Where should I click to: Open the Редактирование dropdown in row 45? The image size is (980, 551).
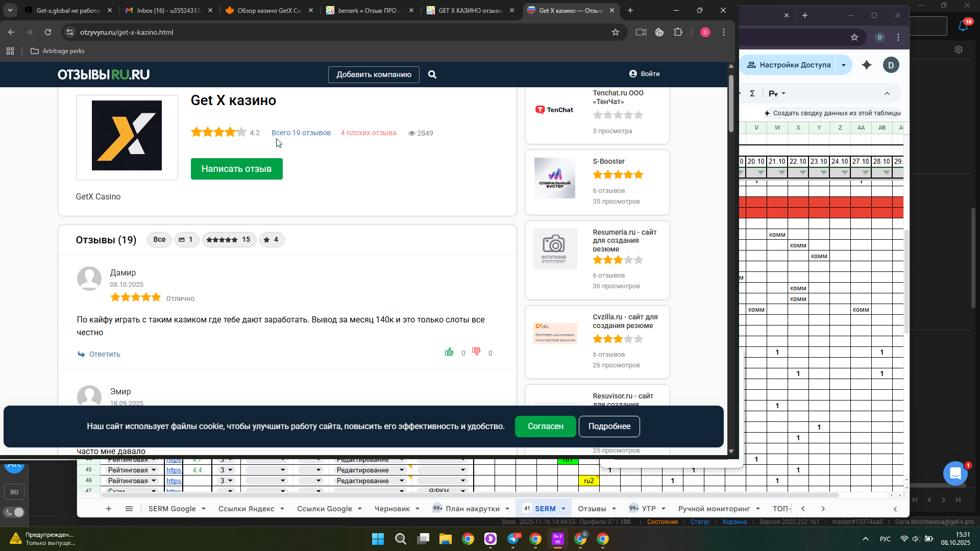(x=402, y=470)
